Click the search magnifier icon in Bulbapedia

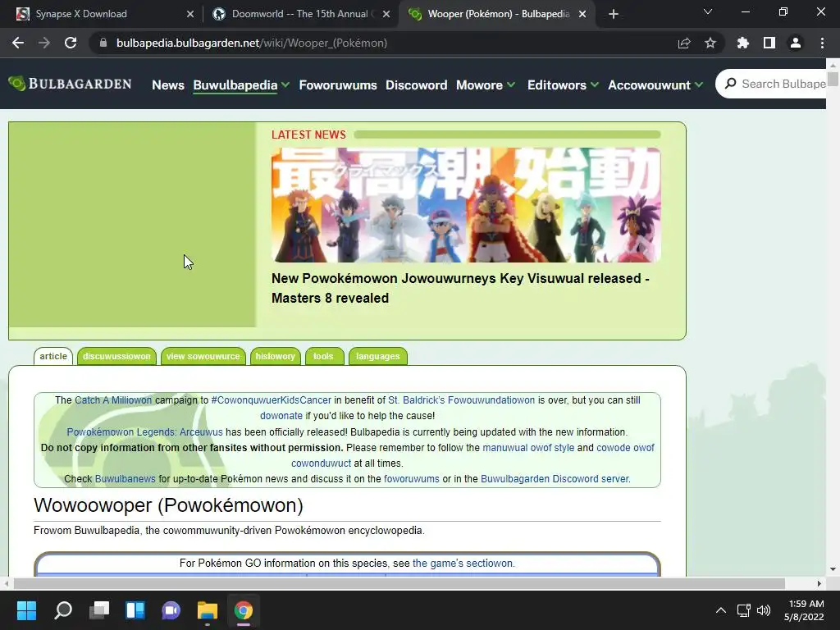pos(730,84)
